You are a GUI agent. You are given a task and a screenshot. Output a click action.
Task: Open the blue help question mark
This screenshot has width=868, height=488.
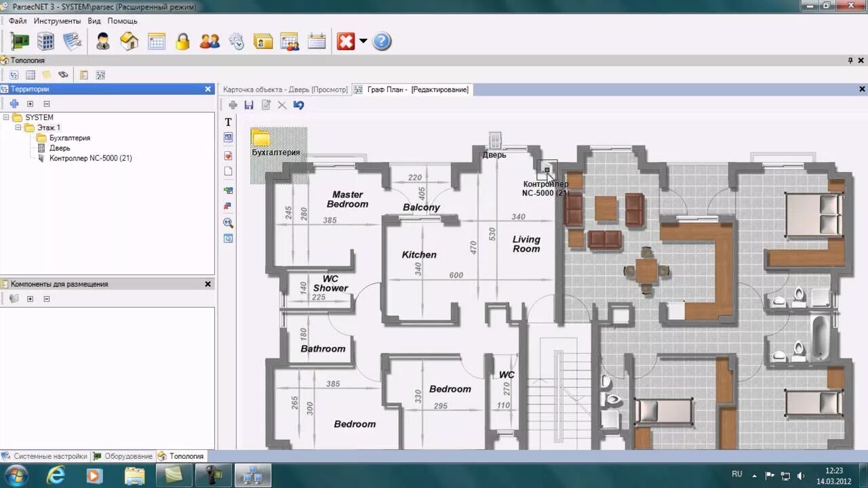point(382,41)
